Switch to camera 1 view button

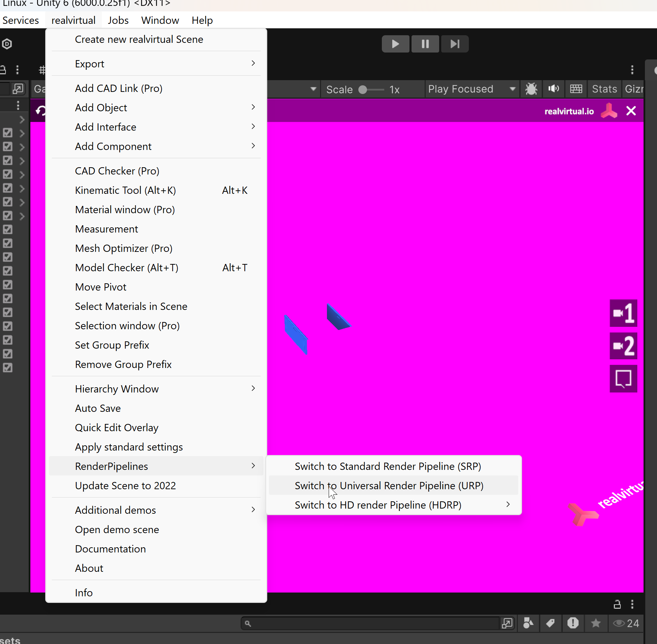click(x=623, y=313)
